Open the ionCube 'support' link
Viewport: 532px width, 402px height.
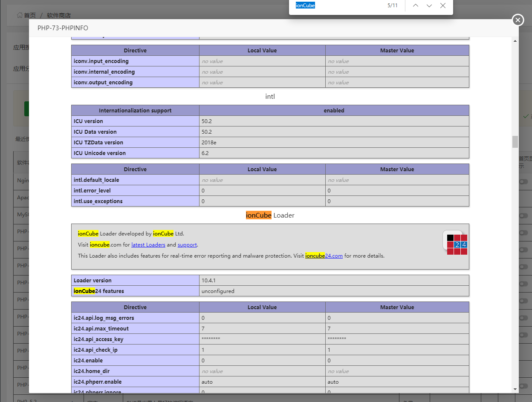187,245
